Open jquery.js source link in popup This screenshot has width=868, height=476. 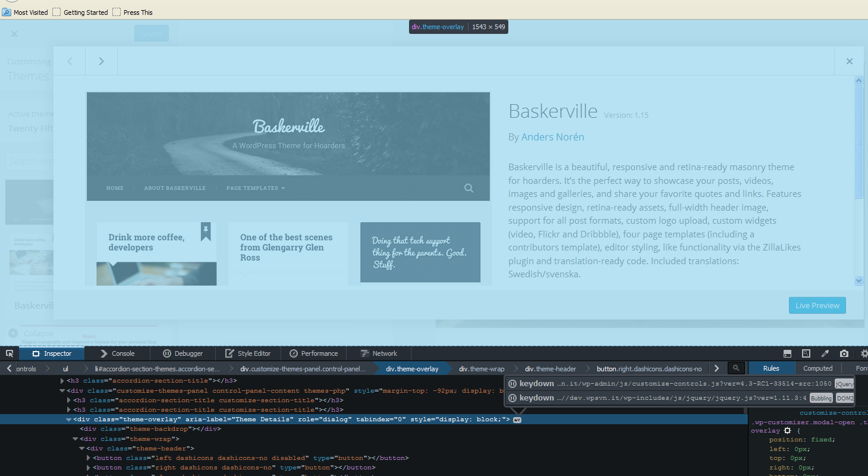click(682, 398)
